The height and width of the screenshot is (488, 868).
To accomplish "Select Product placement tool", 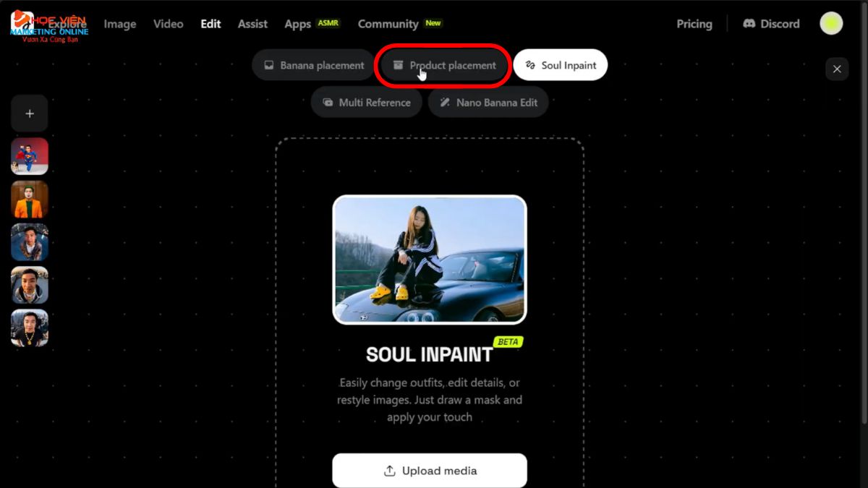I will pos(445,65).
